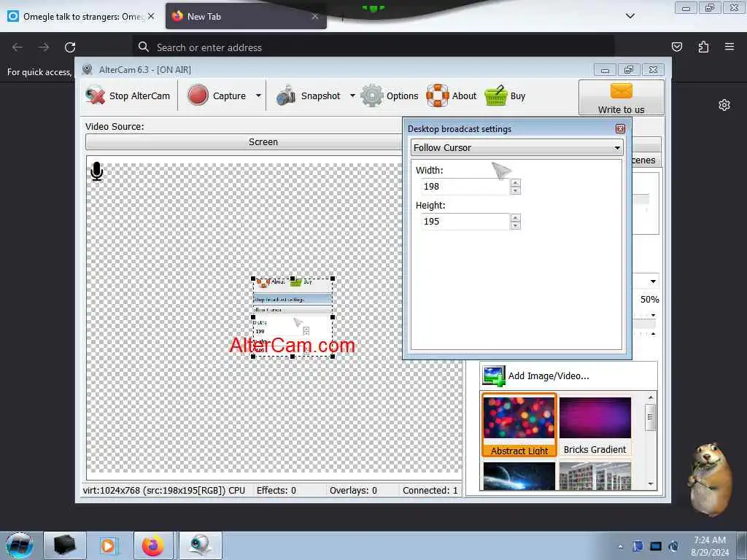Decrease Height with down stepper
747x560 pixels.
coord(516,226)
